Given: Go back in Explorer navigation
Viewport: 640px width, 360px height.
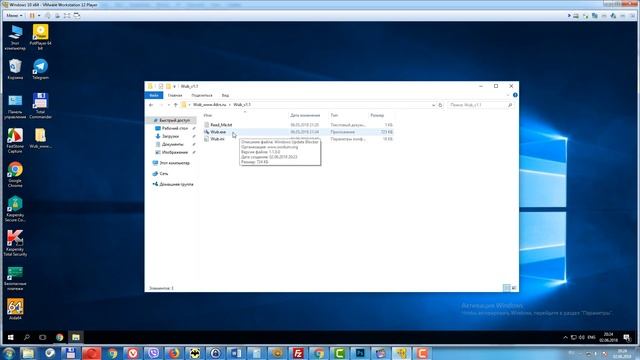Looking at the screenshot, I should pyautogui.click(x=151, y=105).
